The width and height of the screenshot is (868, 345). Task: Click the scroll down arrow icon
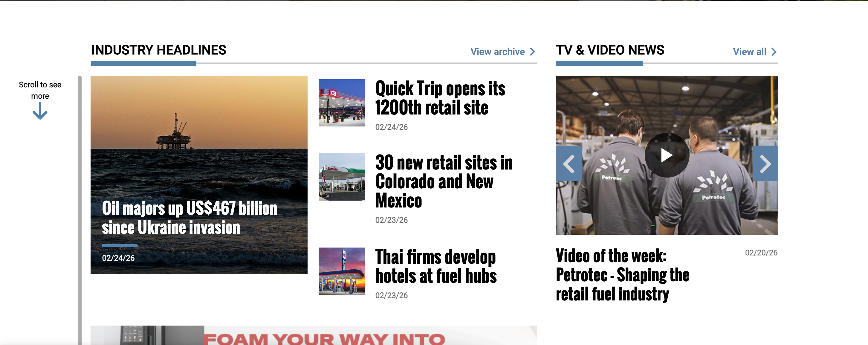pos(40,111)
